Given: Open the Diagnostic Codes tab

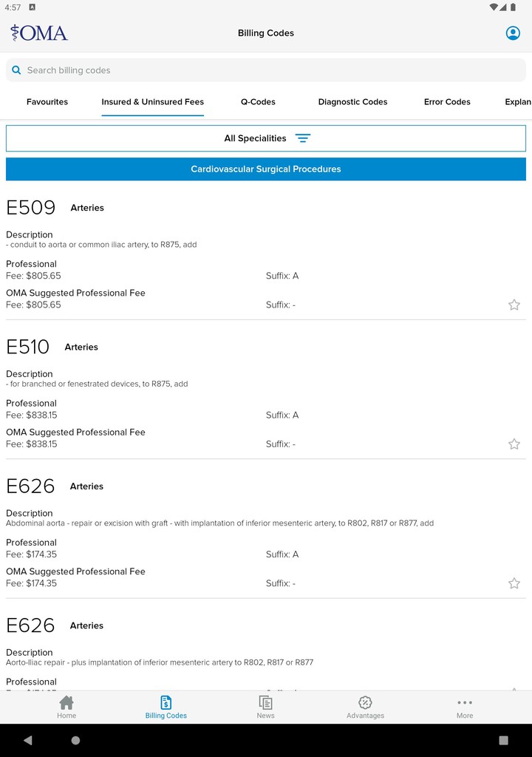Looking at the screenshot, I should (352, 102).
